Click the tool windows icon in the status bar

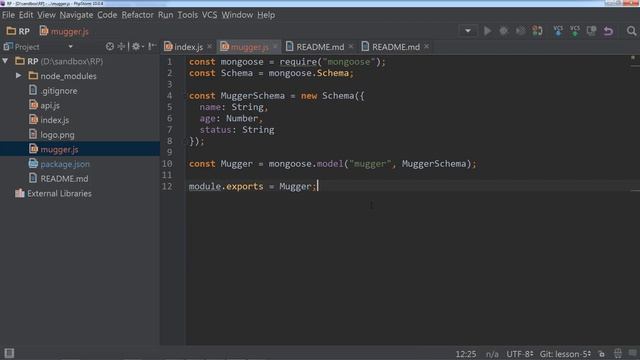coord(9,353)
